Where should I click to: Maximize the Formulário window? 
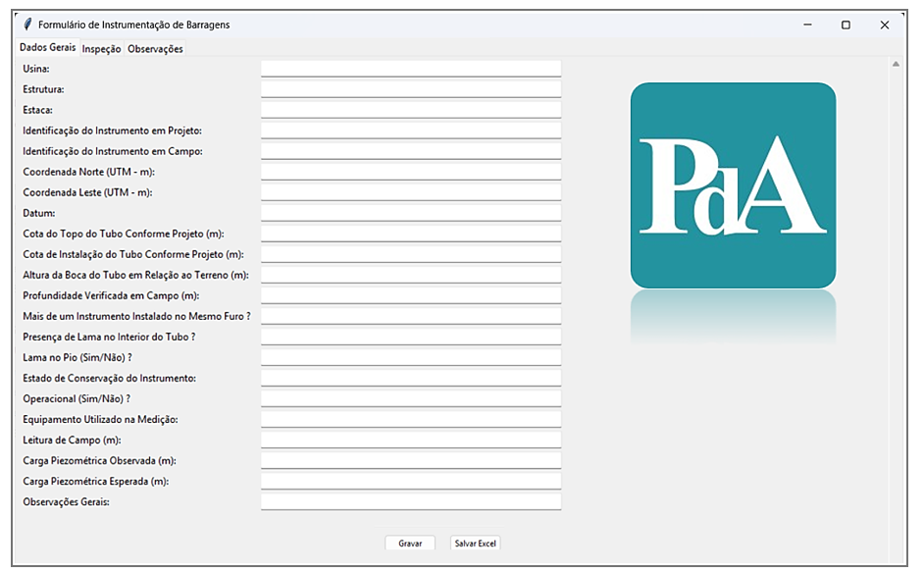(846, 25)
